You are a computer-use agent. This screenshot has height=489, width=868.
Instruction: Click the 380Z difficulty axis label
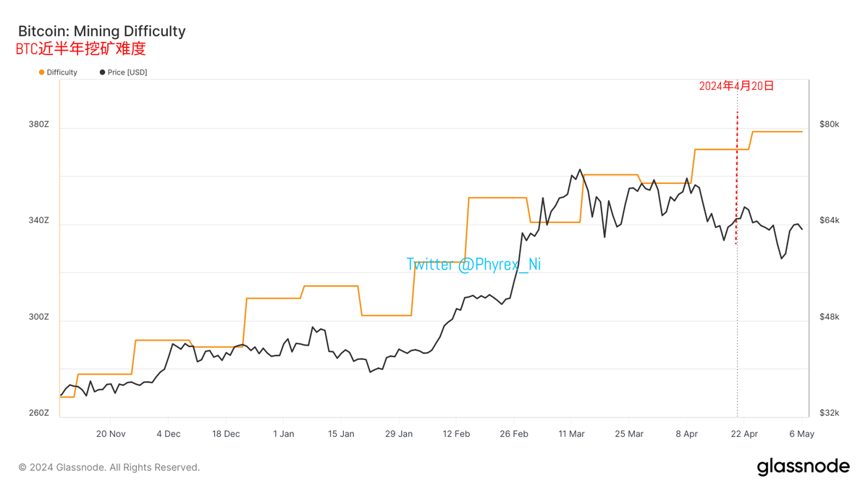pyautogui.click(x=39, y=125)
